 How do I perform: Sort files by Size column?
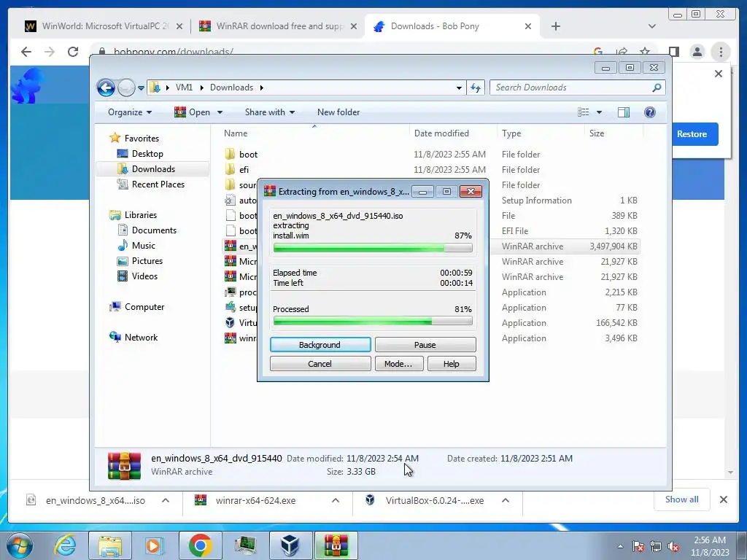point(597,134)
